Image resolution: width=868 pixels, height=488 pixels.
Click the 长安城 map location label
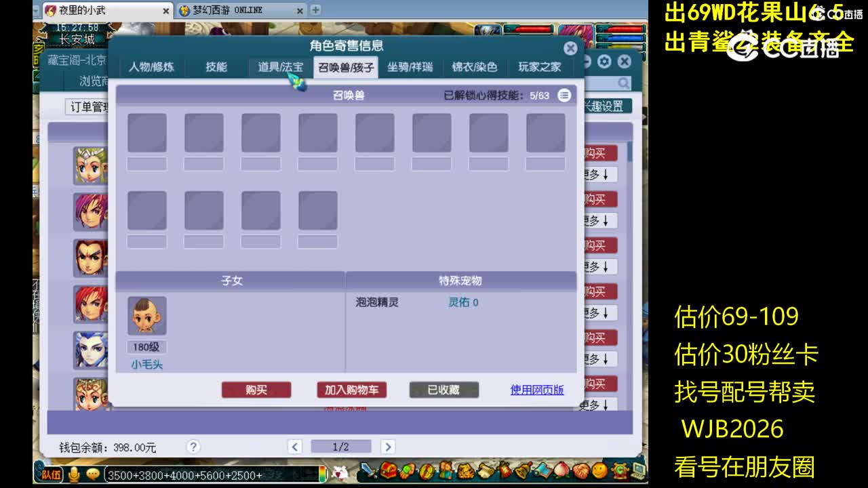coord(77,39)
